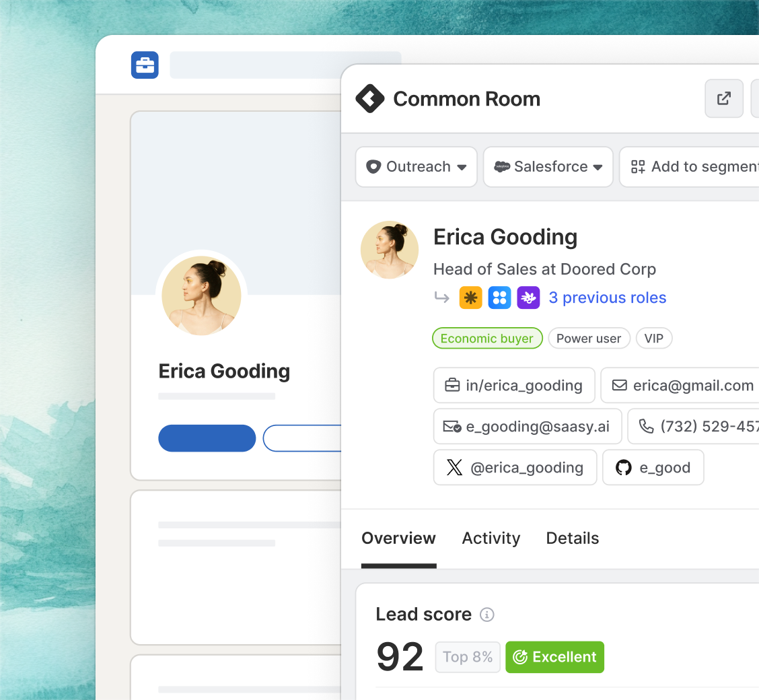Viewport: 759px width, 700px height.
Task: Open X handle @erica_gooding
Action: 515,468
